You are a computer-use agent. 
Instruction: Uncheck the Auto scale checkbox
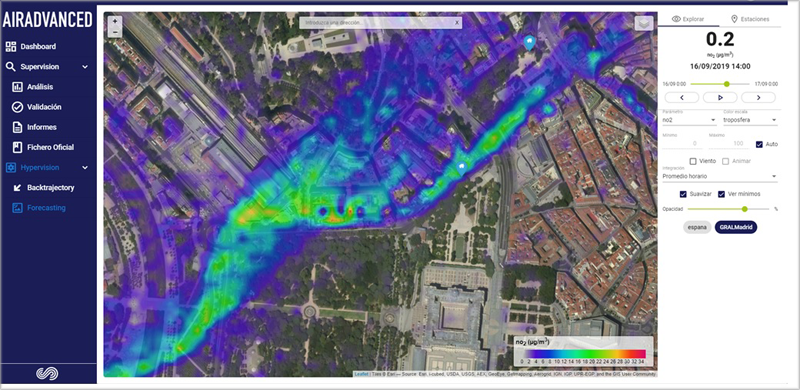coord(759,144)
